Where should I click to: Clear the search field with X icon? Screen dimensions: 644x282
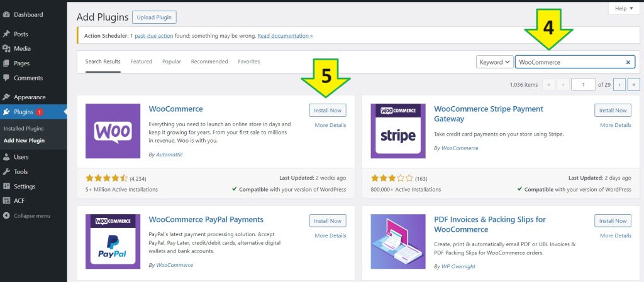click(628, 62)
